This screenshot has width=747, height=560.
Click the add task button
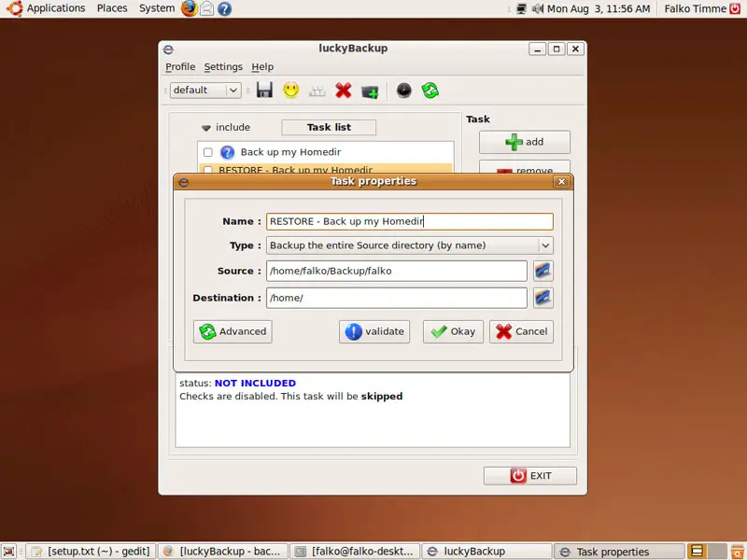tap(525, 142)
